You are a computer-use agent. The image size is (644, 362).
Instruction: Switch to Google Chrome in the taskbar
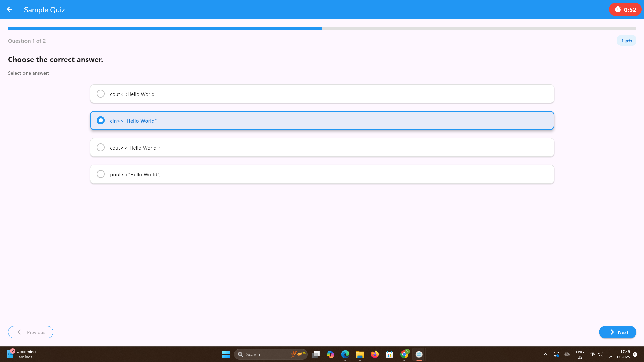pyautogui.click(x=404, y=354)
